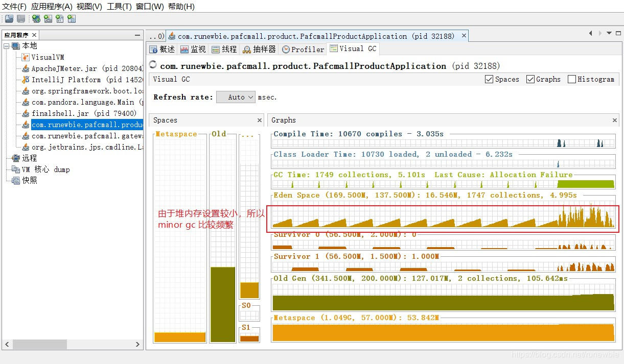The image size is (624, 364).
Task: Minimize the 应用程序 panel
Action: pyautogui.click(x=137, y=35)
